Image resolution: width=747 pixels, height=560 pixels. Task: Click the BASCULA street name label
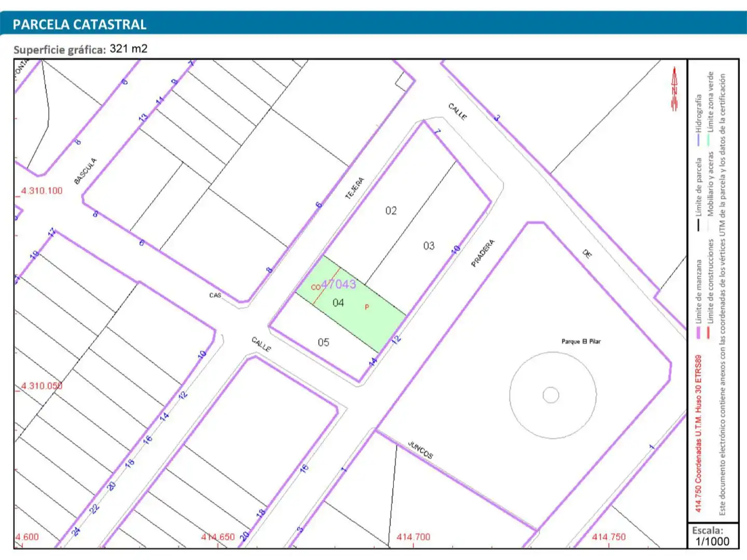(x=86, y=171)
